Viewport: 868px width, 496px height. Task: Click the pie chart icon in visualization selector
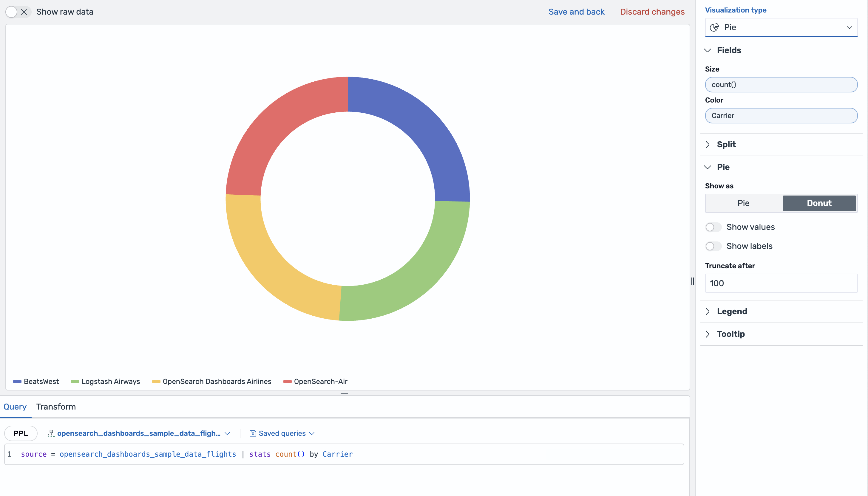(x=714, y=27)
